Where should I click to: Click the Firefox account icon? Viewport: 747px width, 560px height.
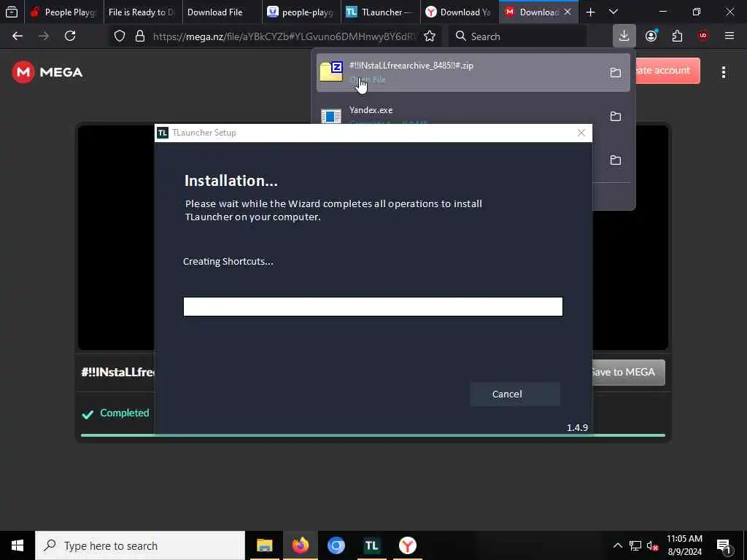point(651,36)
